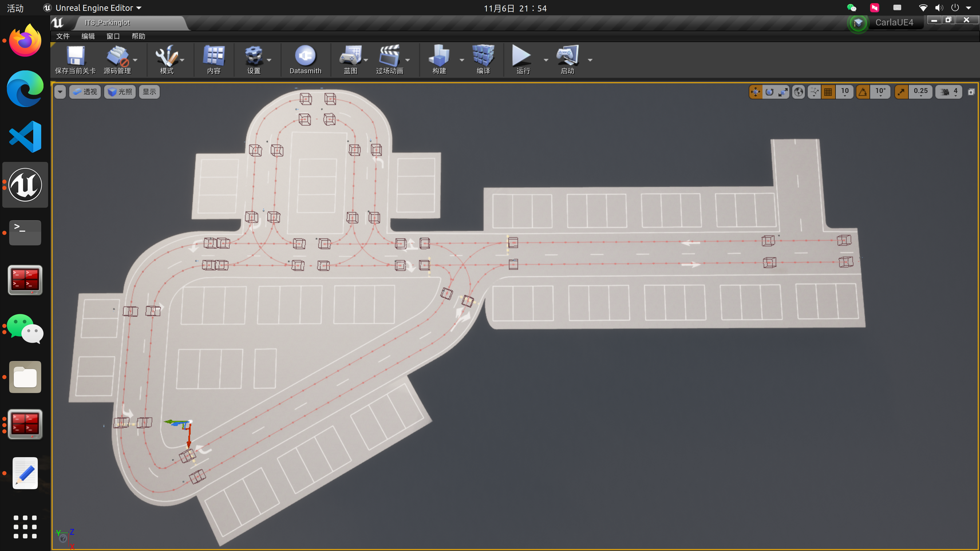The width and height of the screenshot is (980, 551).
Task: Open the camera speed dropdown
Action: coord(949,92)
